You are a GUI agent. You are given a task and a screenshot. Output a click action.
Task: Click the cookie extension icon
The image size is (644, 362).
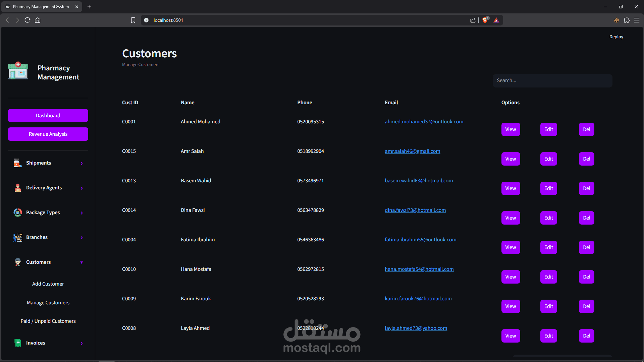click(x=616, y=20)
